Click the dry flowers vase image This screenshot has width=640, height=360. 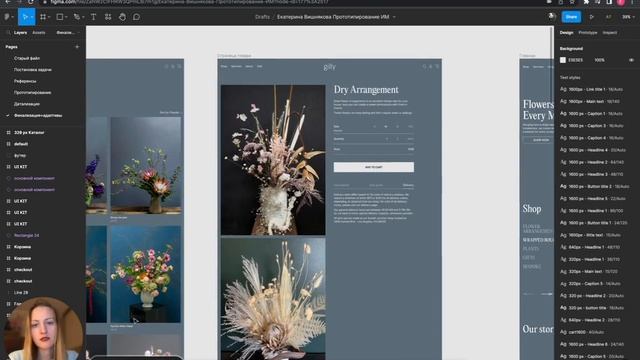tap(273, 160)
